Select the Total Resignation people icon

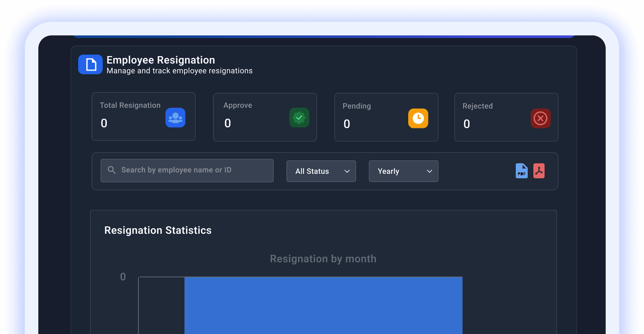(x=175, y=117)
